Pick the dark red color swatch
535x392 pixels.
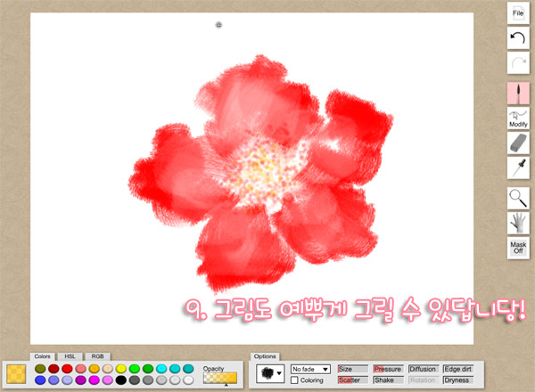click(53, 369)
